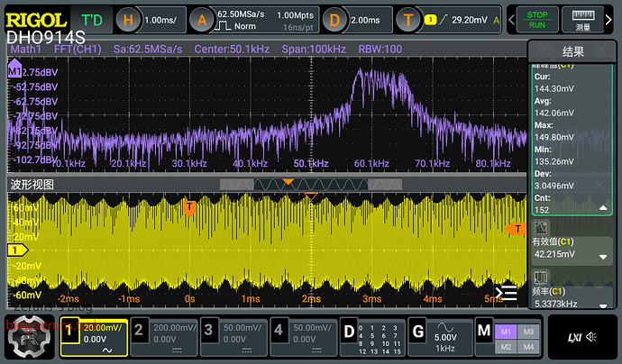Viewport: 622px width, 364px height.
Task: Open the digital channels D panel
Action: pos(349,331)
